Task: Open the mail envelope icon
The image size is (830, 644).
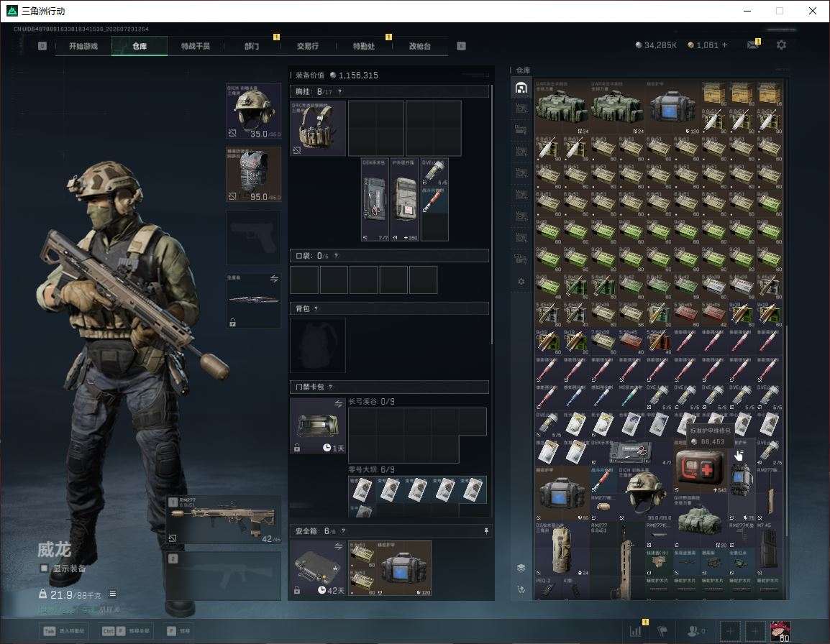Action: [753, 45]
